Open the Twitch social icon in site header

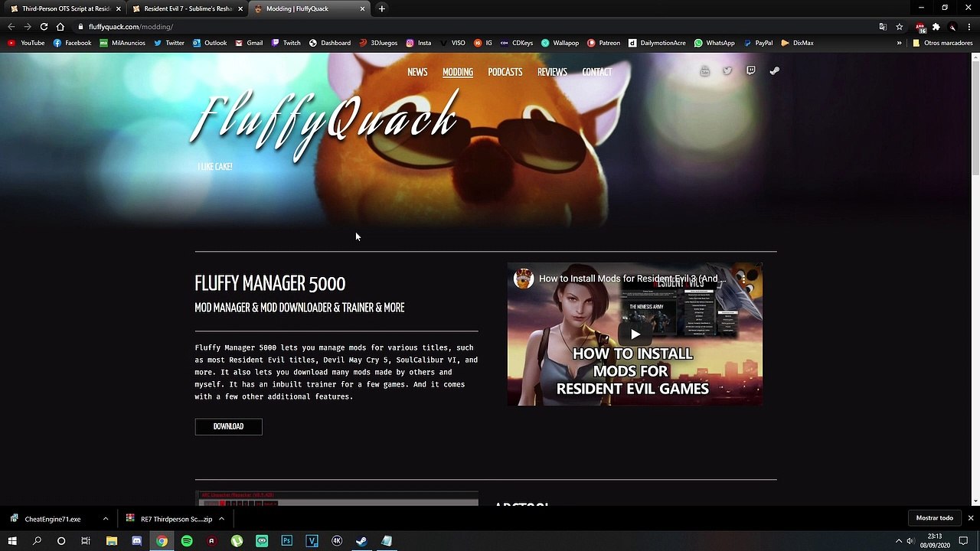tap(751, 71)
